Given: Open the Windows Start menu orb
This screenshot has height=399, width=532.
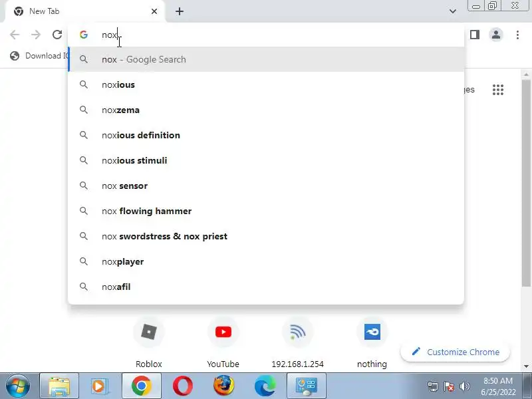Looking at the screenshot, I should (18, 386).
